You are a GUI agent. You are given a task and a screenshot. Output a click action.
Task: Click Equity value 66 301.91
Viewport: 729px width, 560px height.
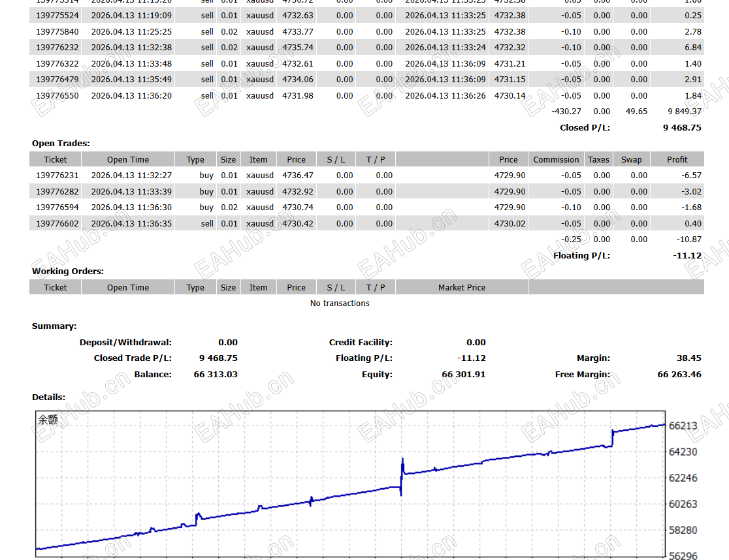pyautogui.click(x=464, y=375)
